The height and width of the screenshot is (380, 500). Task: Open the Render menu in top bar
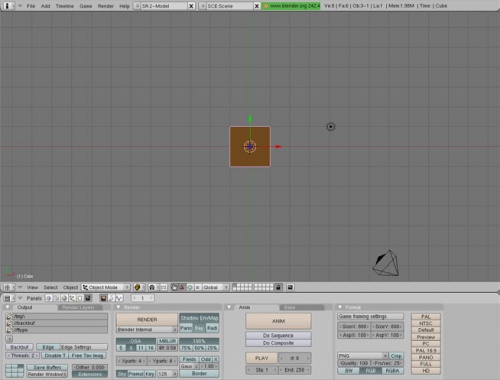coord(106,6)
